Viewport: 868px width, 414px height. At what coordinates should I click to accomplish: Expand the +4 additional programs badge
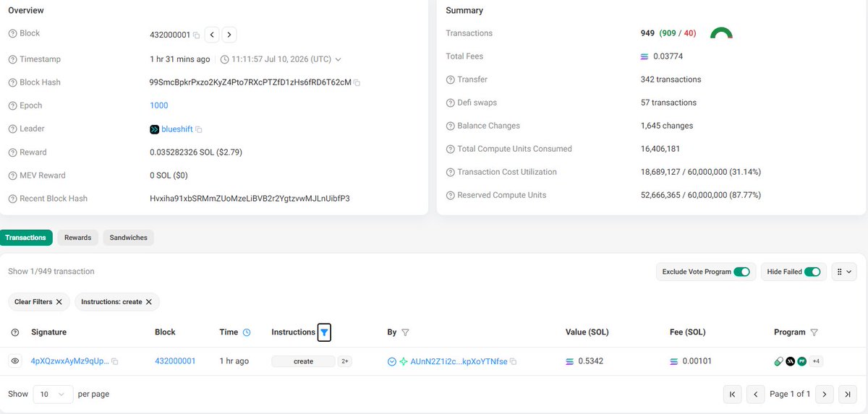pos(816,361)
